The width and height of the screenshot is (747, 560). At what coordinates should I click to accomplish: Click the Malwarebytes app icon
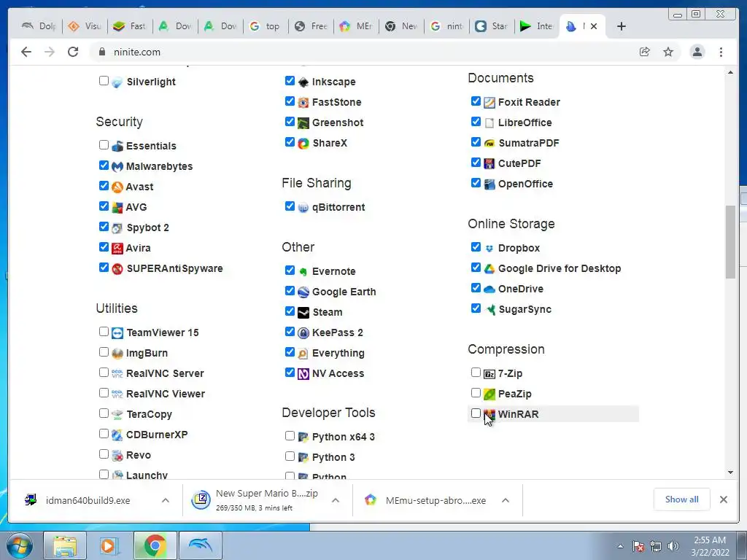117,167
